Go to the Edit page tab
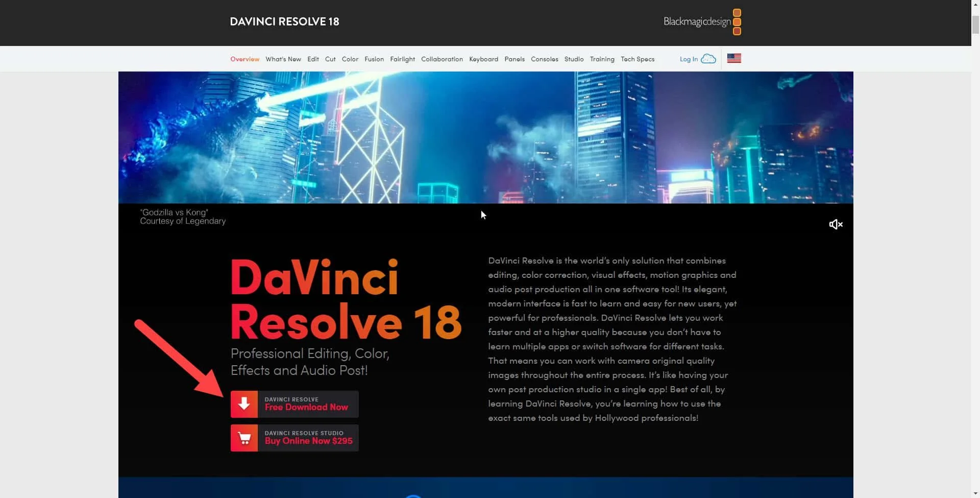Viewport: 980px width, 498px height. 313,59
